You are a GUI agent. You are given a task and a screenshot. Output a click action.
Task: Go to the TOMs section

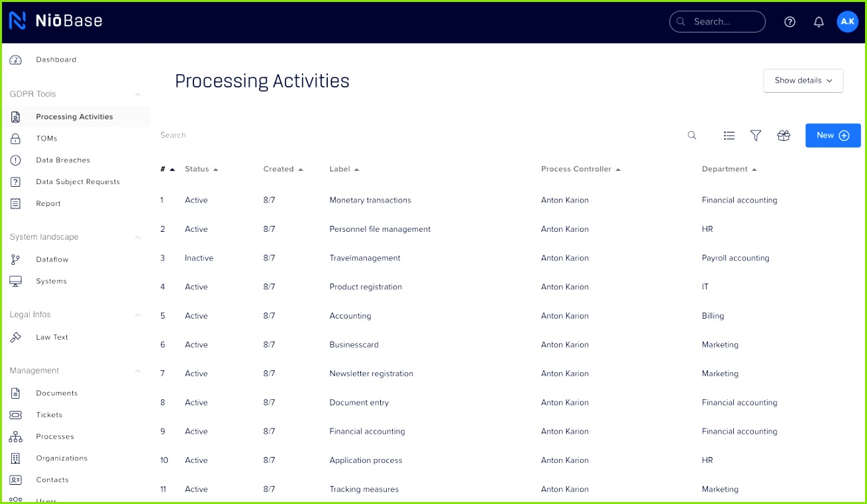coord(46,138)
